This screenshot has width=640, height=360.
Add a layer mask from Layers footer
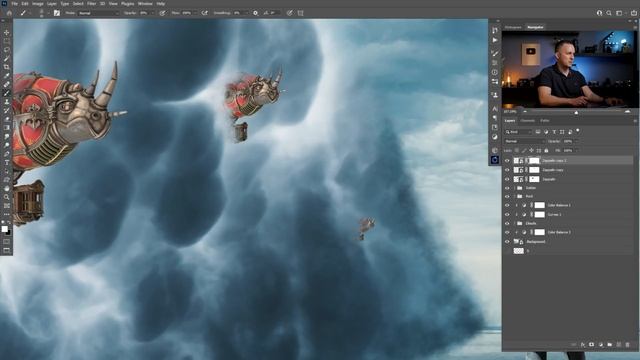[x=591, y=344]
